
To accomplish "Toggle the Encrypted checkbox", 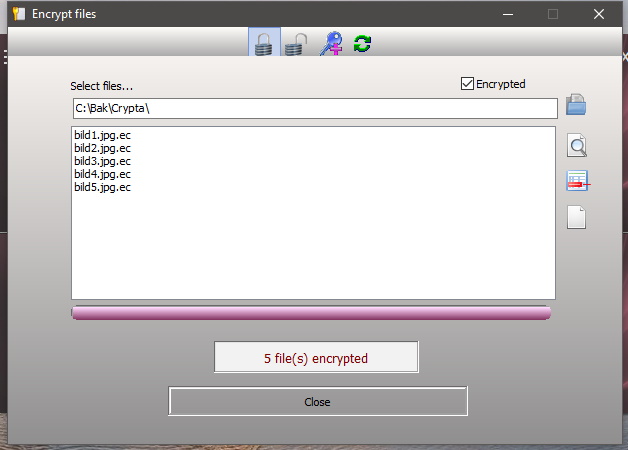I will point(467,84).
